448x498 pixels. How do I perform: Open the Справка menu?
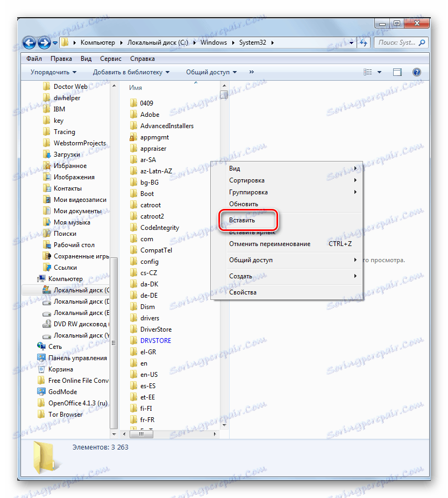coord(143,59)
